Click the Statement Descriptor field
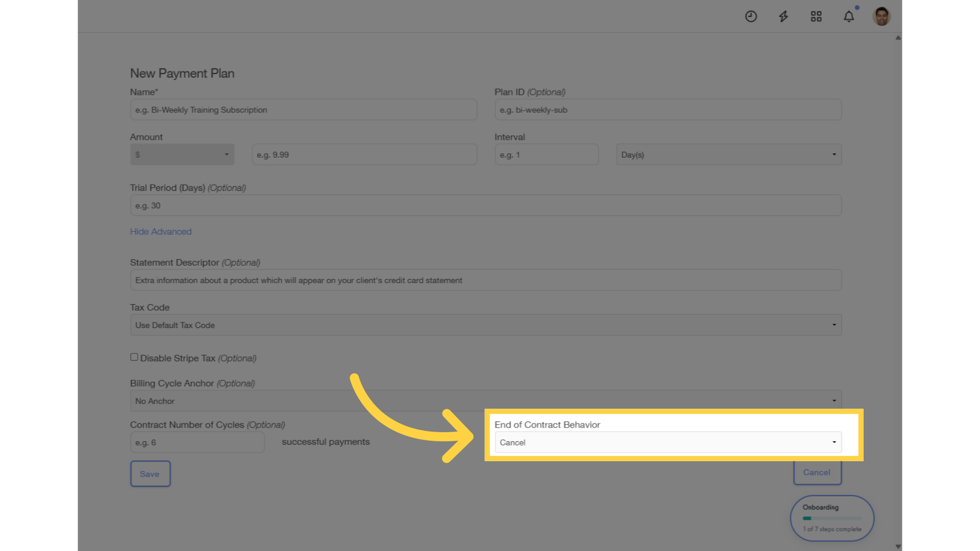 pyautogui.click(x=486, y=280)
